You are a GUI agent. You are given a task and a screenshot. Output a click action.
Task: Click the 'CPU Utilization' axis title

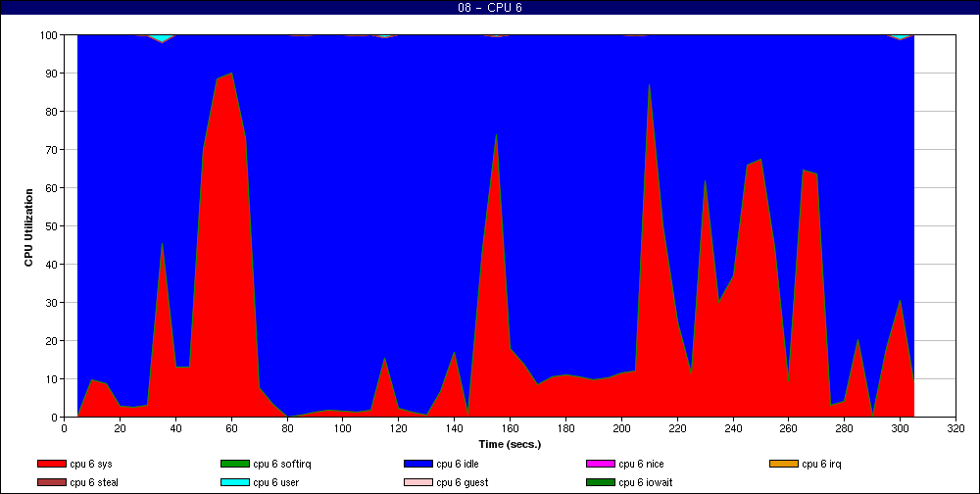[28, 227]
